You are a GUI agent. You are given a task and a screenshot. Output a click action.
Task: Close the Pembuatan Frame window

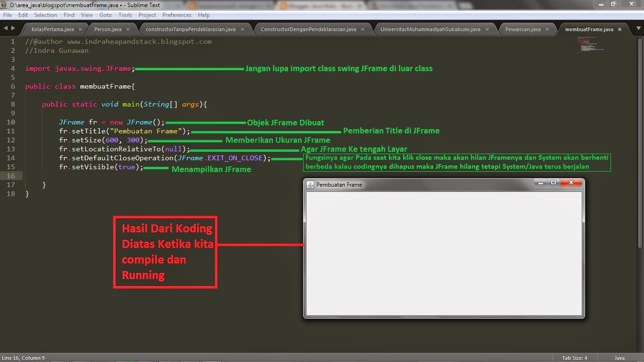pyautogui.click(x=571, y=182)
